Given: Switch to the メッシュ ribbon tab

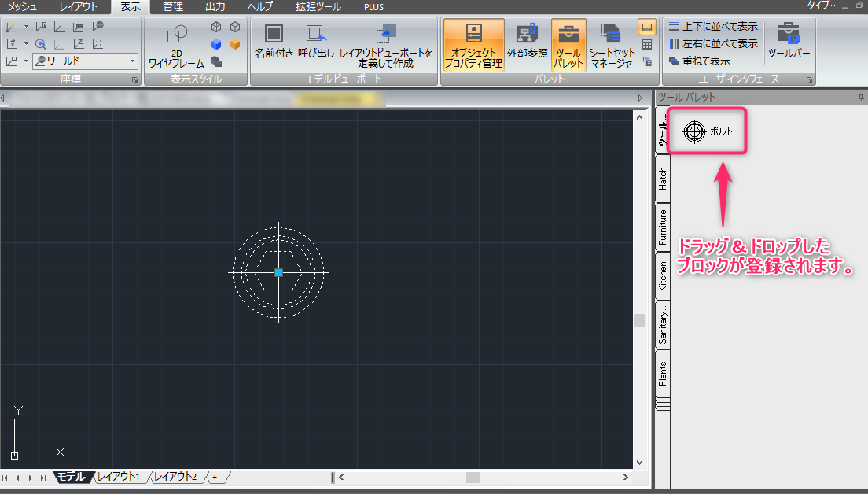Looking at the screenshot, I should pos(22,7).
